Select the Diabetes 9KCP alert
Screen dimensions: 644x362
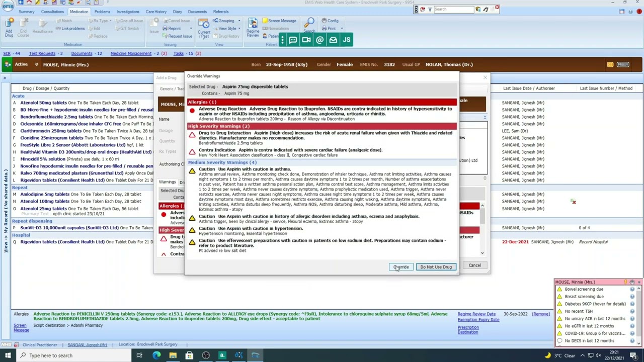click(x=595, y=304)
